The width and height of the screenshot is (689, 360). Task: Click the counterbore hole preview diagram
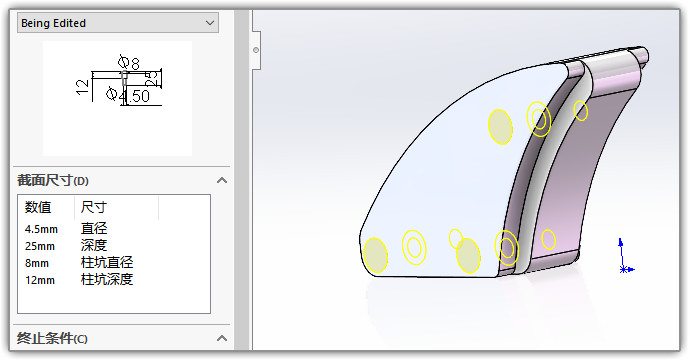coord(117,98)
